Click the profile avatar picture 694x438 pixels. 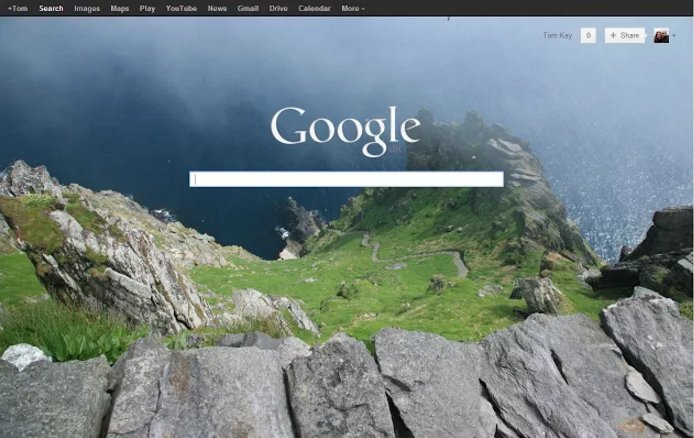tap(661, 35)
